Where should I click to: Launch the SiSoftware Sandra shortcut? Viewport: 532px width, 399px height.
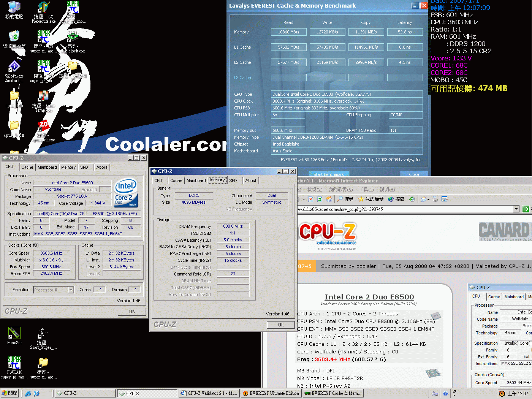[14, 71]
